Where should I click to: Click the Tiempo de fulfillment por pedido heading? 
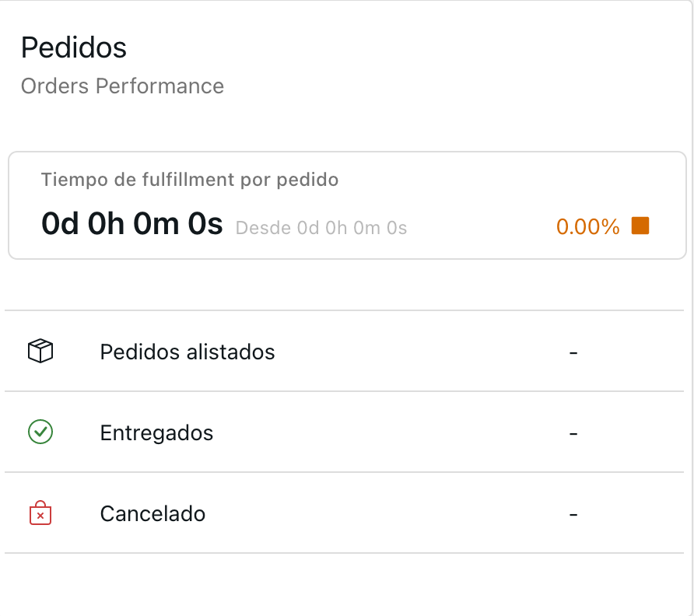pos(190,180)
